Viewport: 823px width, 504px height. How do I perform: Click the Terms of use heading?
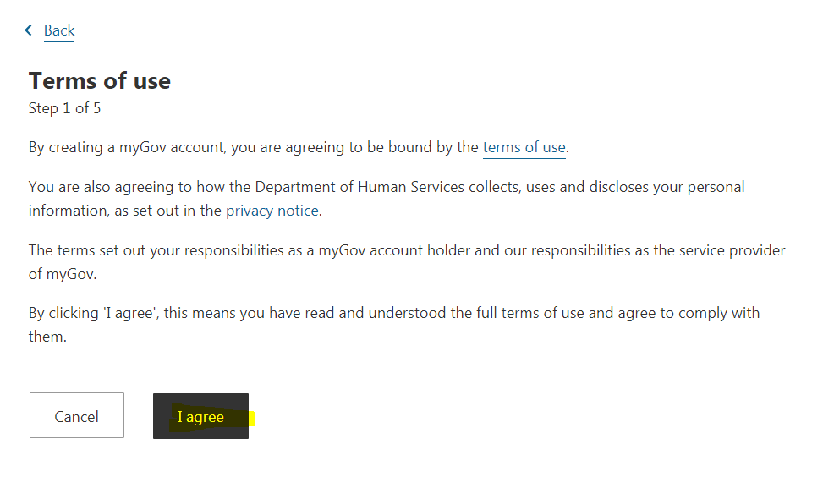[x=100, y=81]
